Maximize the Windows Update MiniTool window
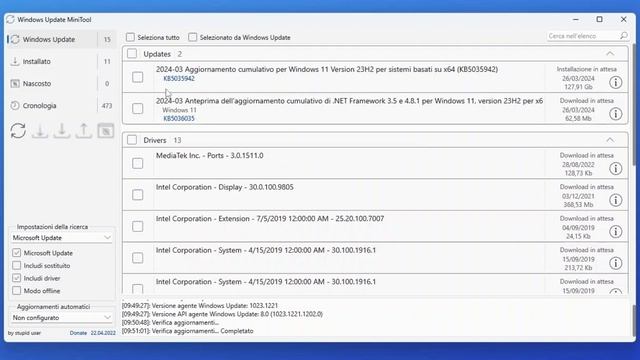Screen dimensions: 640x360 point(599,19)
